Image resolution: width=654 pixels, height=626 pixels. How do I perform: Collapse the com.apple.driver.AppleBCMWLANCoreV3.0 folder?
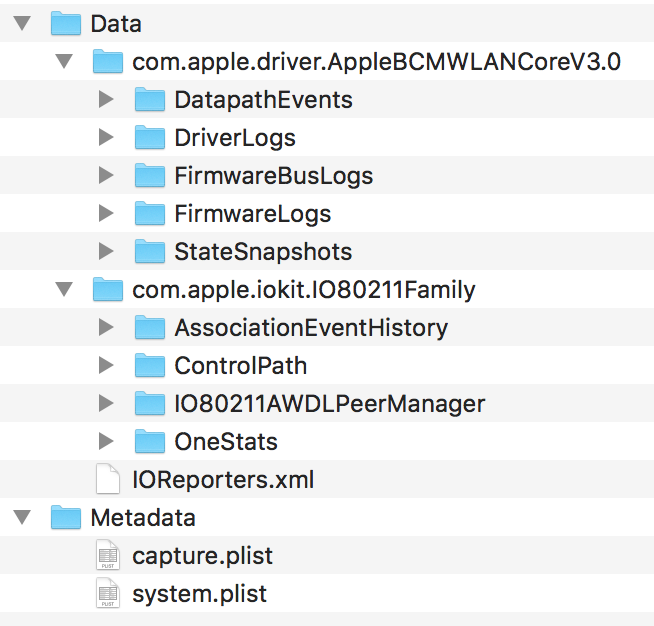[x=65, y=62]
